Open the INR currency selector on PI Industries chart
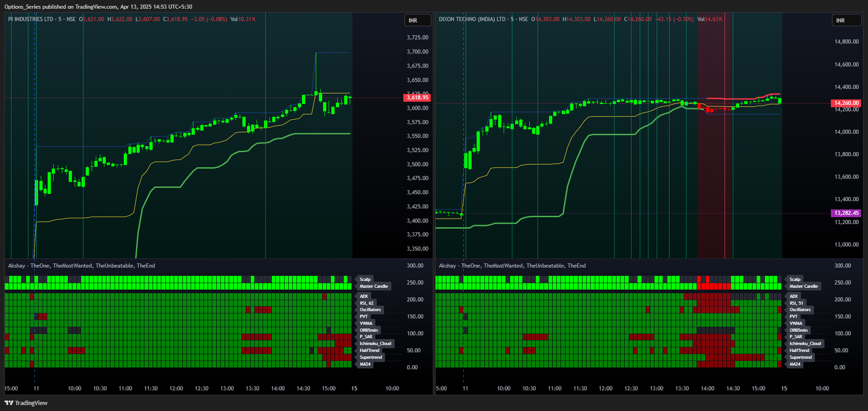The width and height of the screenshot is (868, 411). coord(418,21)
